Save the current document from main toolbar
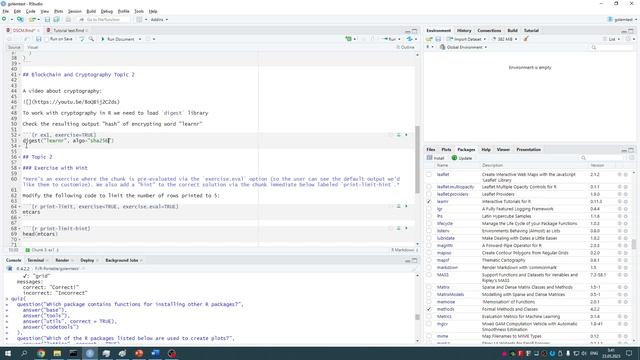Screen dimensions: 640x360 pyautogui.click(x=47, y=19)
